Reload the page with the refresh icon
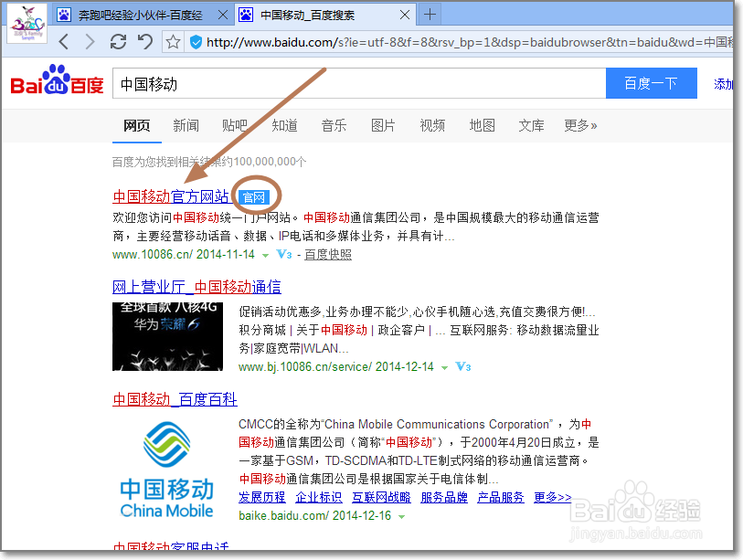743x560 pixels. coord(118,42)
